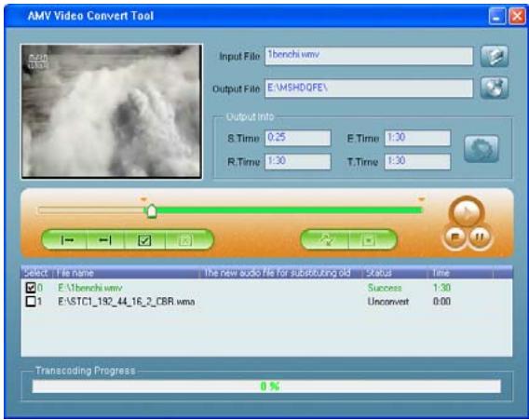The height and width of the screenshot is (420, 529).
Task: Choose output folder via disc icon
Action: pos(495,88)
